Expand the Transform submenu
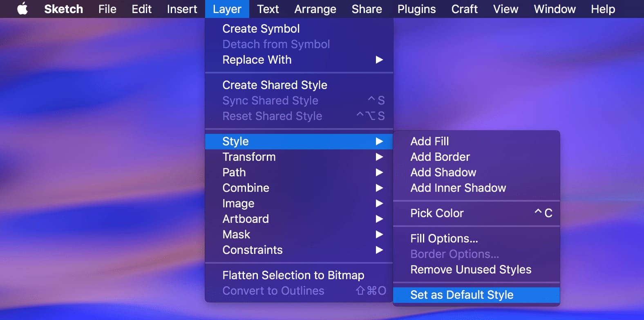The width and height of the screenshot is (644, 320). pos(299,157)
